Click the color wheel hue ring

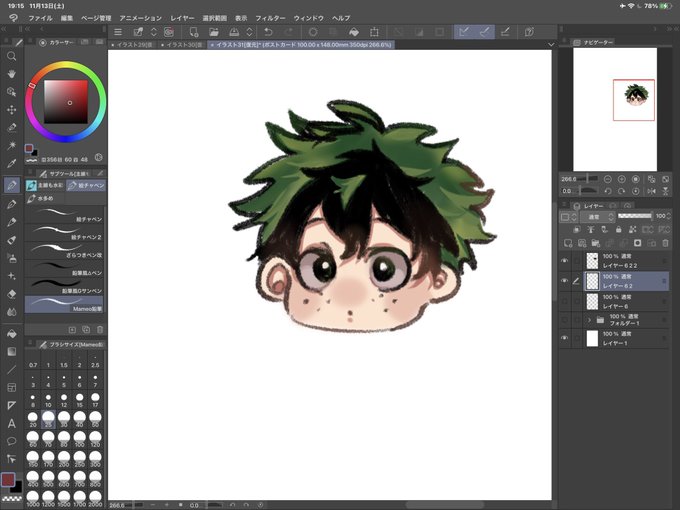click(65, 64)
